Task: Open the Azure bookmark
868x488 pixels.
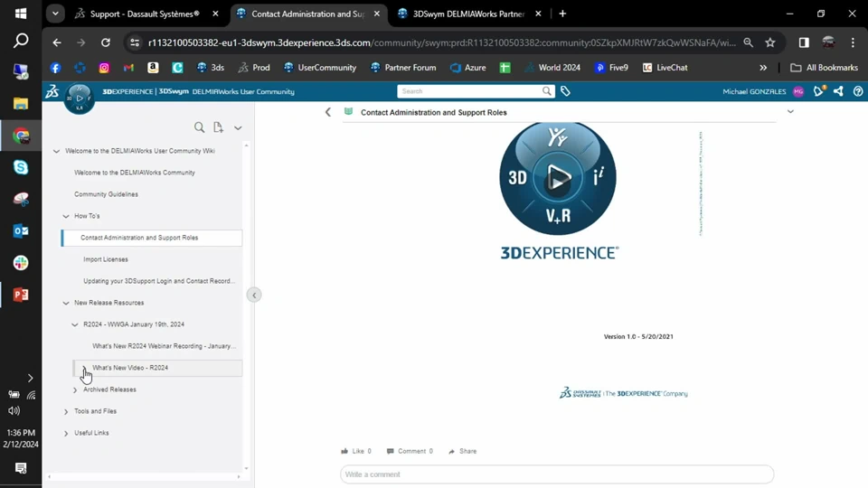Action: click(x=467, y=68)
